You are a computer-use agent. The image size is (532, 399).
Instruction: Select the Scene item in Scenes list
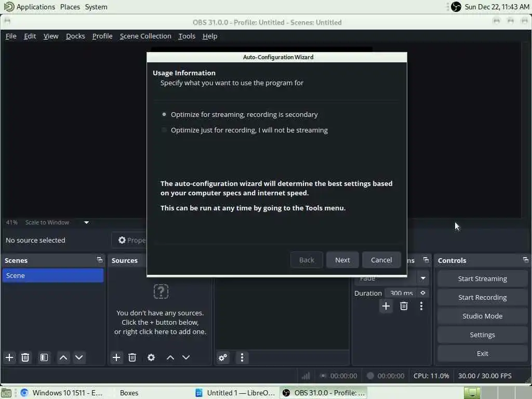(x=53, y=275)
